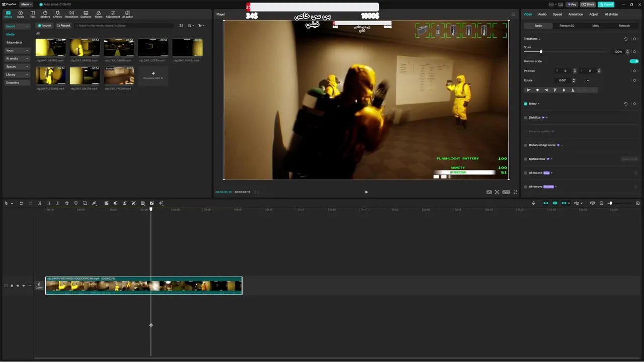Open the Remove BG sub-tab

[x=567, y=26]
